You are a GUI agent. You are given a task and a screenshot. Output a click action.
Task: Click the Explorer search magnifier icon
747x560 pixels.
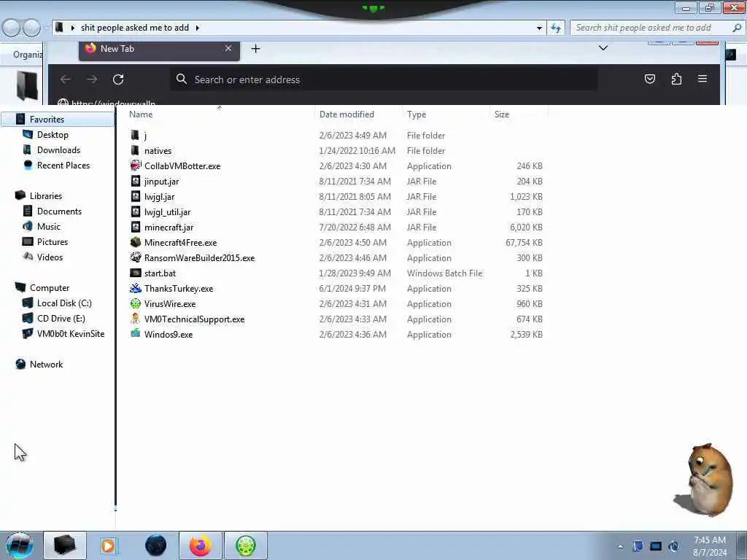[737, 28]
